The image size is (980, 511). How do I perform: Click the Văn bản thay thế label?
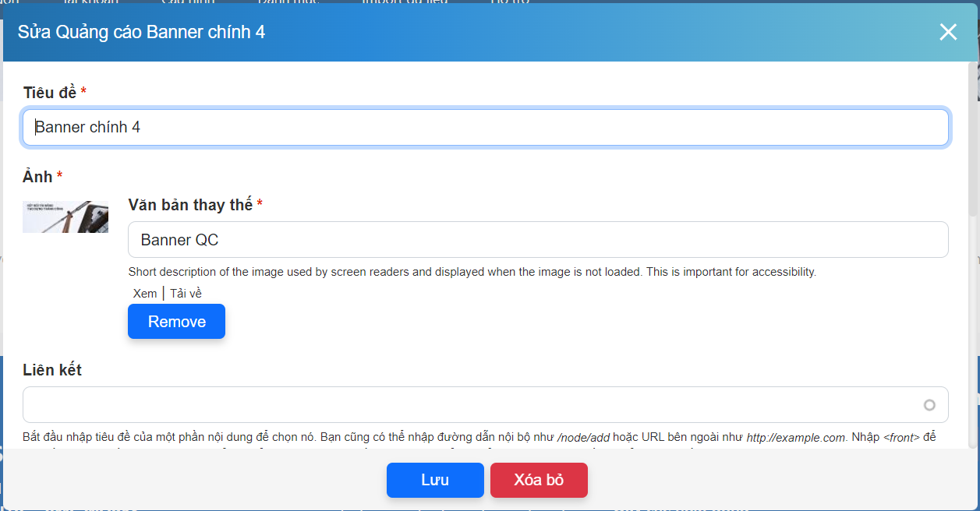[190, 205]
